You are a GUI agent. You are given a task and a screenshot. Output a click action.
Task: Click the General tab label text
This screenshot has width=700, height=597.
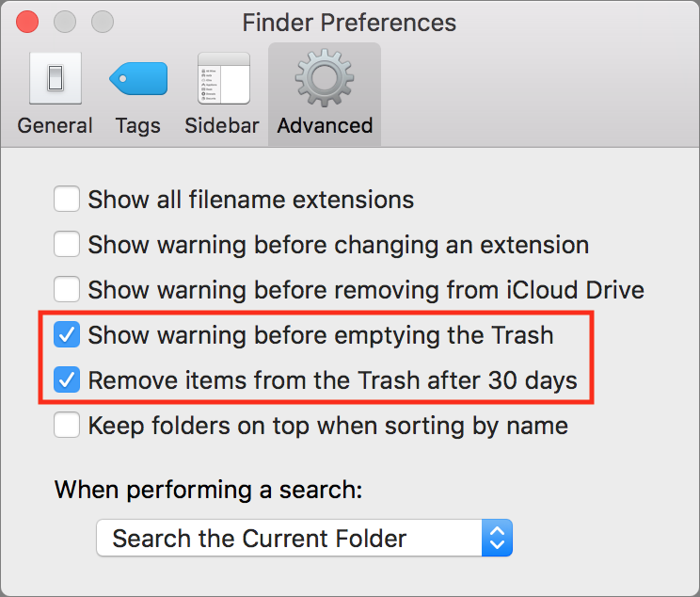point(55,125)
